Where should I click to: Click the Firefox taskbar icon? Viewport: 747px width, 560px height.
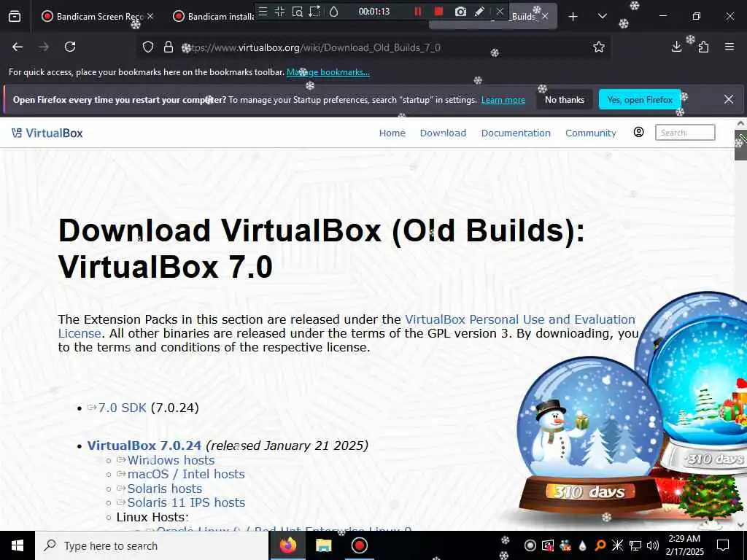coord(287,545)
